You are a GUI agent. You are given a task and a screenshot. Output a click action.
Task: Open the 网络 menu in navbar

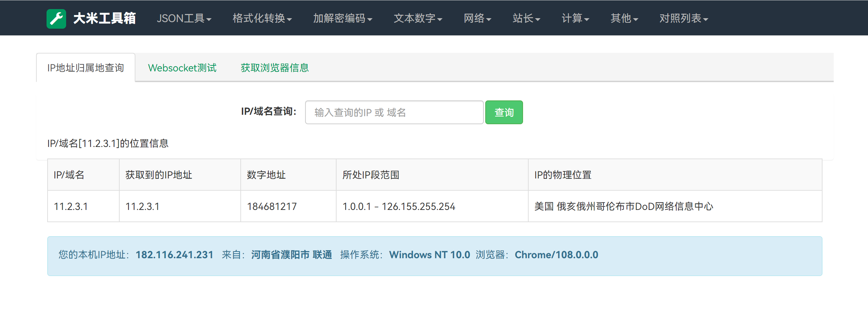(x=477, y=19)
